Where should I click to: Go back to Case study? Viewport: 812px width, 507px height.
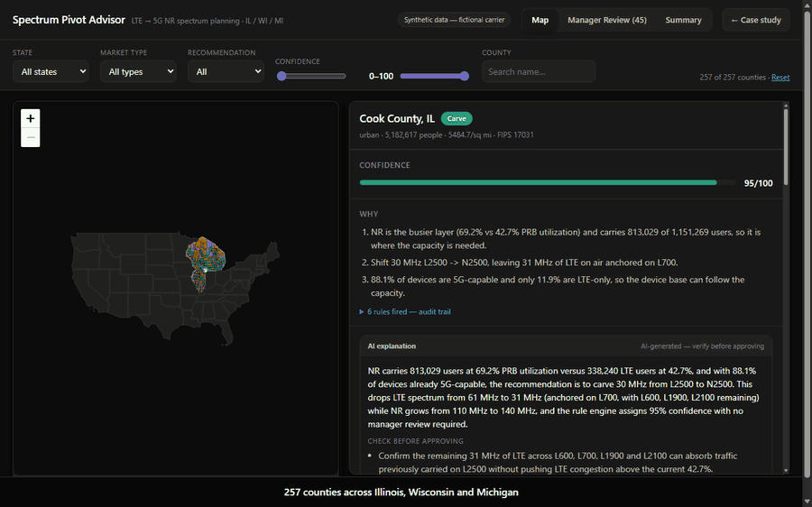click(x=755, y=20)
